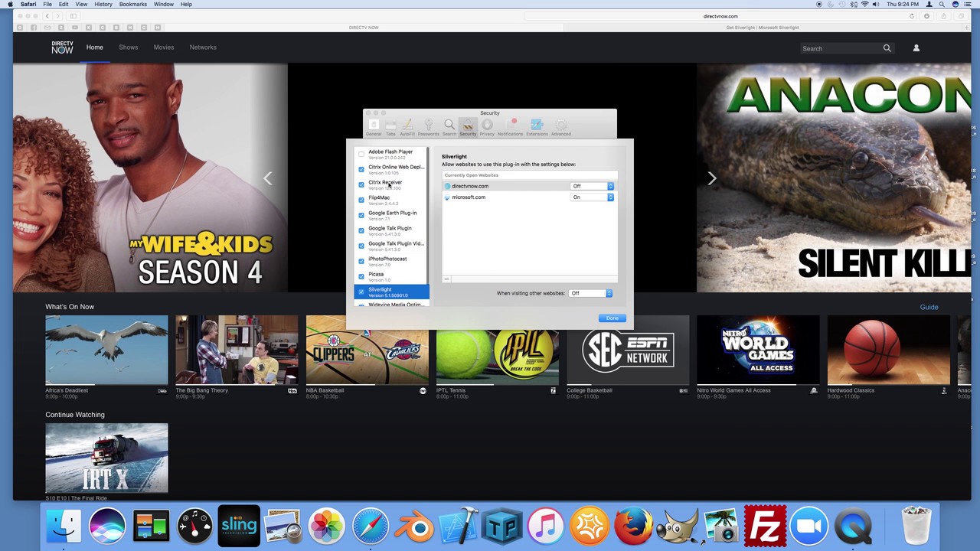Remove selected website with minus button

click(446, 279)
